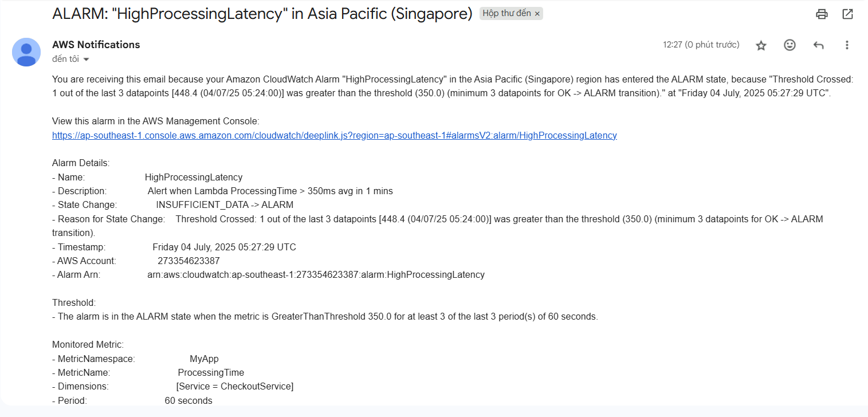Click the "Monitored Metric:" heading
The height and width of the screenshot is (417, 868).
coord(88,345)
